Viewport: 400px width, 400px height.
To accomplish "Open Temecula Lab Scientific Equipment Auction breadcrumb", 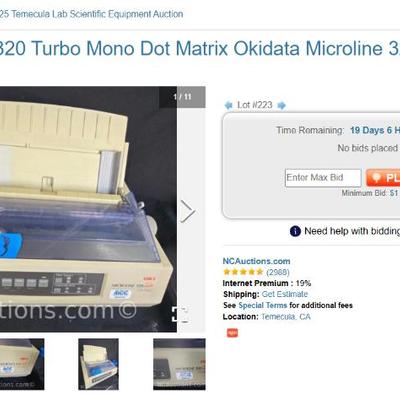I will click(91, 14).
